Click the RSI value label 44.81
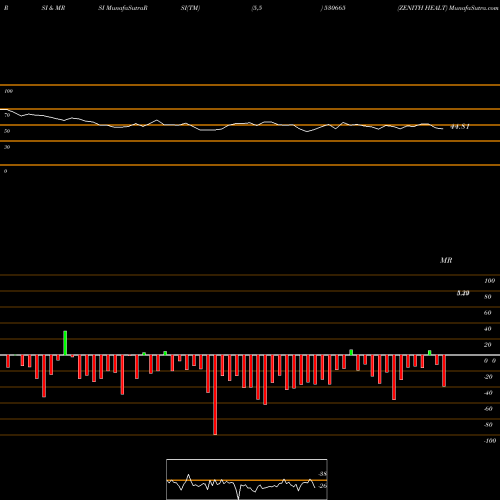The image size is (500, 500). click(460, 127)
